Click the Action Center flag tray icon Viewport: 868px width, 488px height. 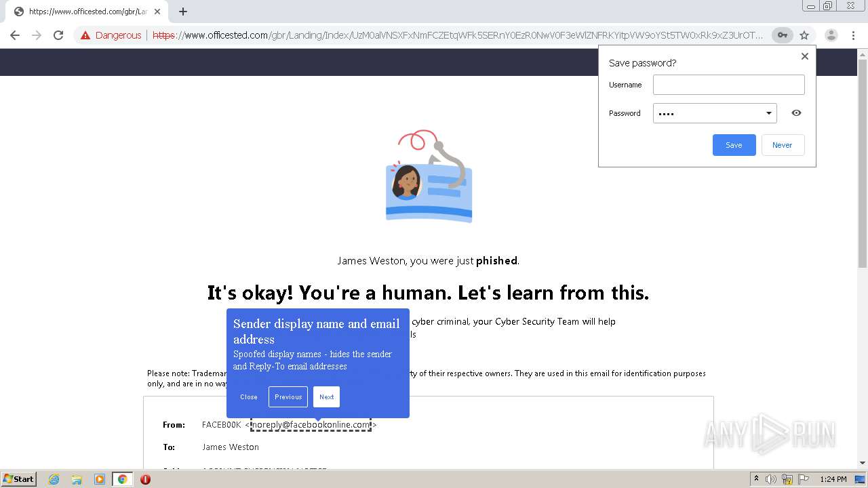point(804,479)
